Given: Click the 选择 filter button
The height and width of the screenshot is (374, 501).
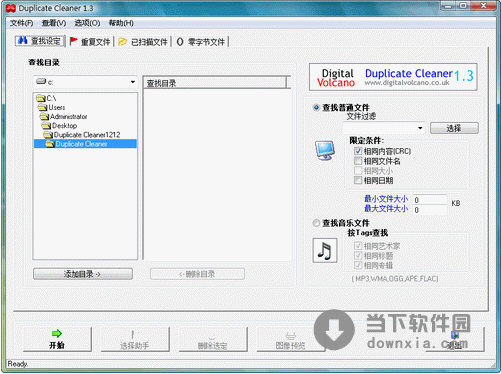Looking at the screenshot, I should click(454, 128).
